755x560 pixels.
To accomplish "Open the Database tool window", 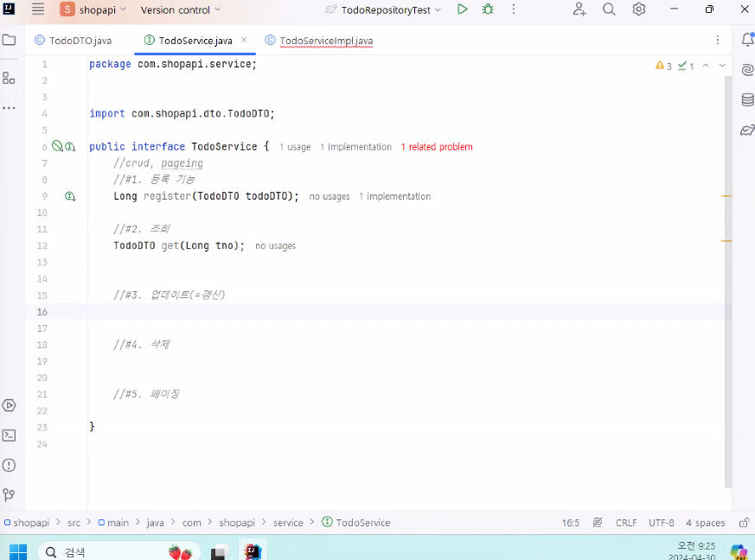I will 749,99.
